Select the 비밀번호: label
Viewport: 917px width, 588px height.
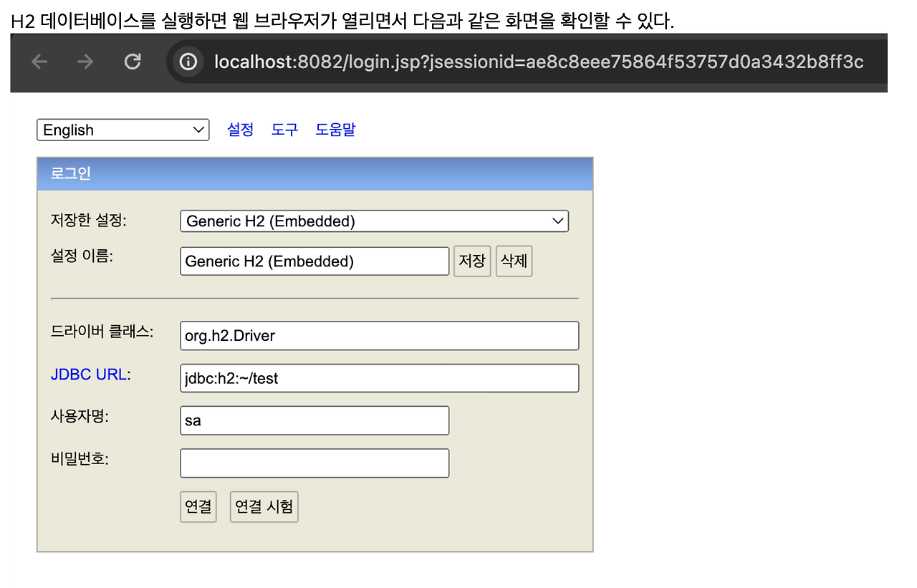click(x=80, y=459)
